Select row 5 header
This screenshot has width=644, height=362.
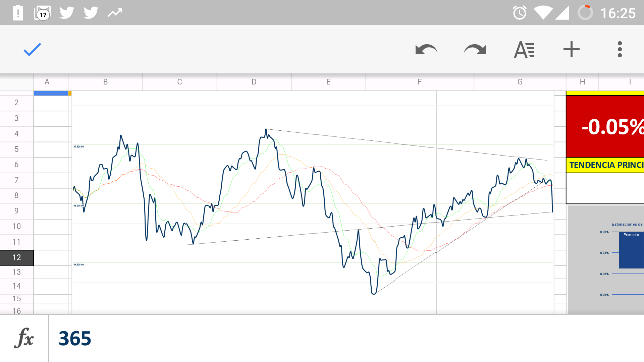pyautogui.click(x=16, y=149)
